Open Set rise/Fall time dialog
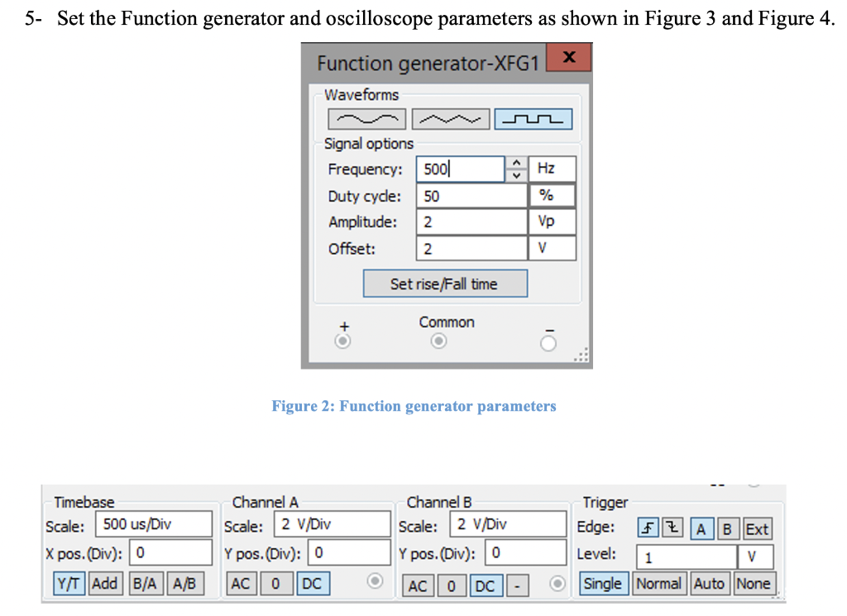 click(x=445, y=284)
